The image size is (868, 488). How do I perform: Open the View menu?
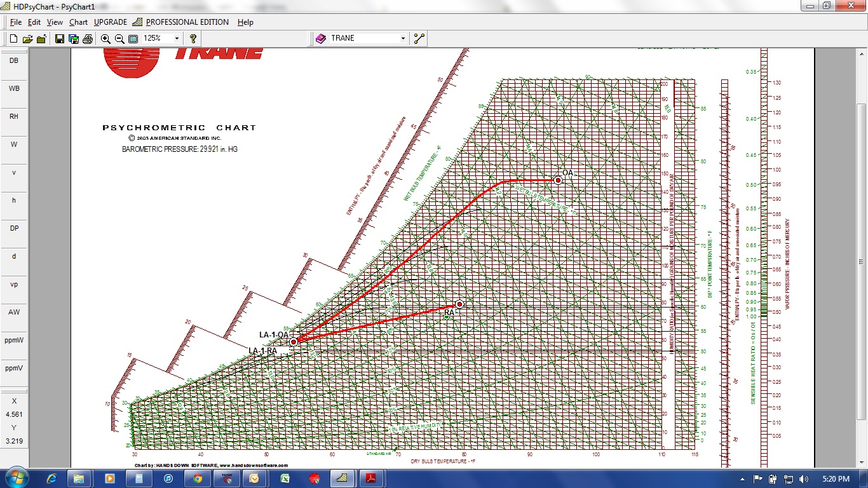coord(55,22)
